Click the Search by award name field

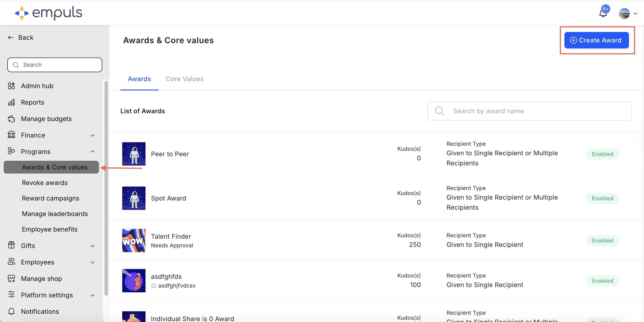(x=529, y=111)
